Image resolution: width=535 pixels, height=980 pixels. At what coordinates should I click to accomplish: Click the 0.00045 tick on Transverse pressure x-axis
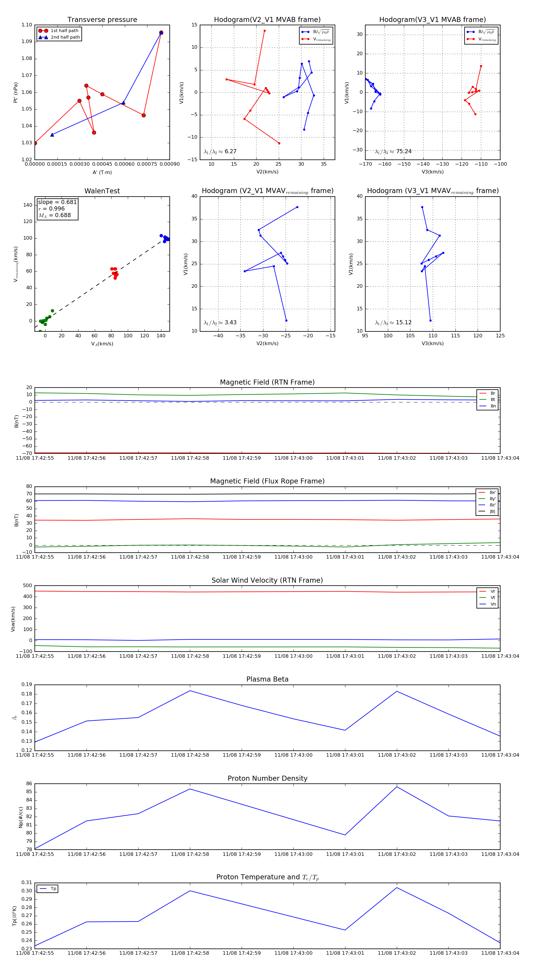(x=102, y=164)
